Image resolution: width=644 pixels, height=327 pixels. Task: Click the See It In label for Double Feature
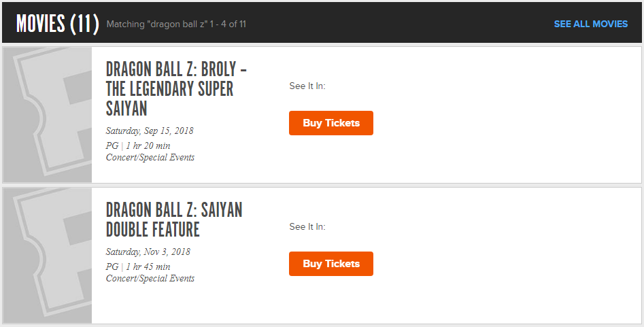[x=307, y=227]
